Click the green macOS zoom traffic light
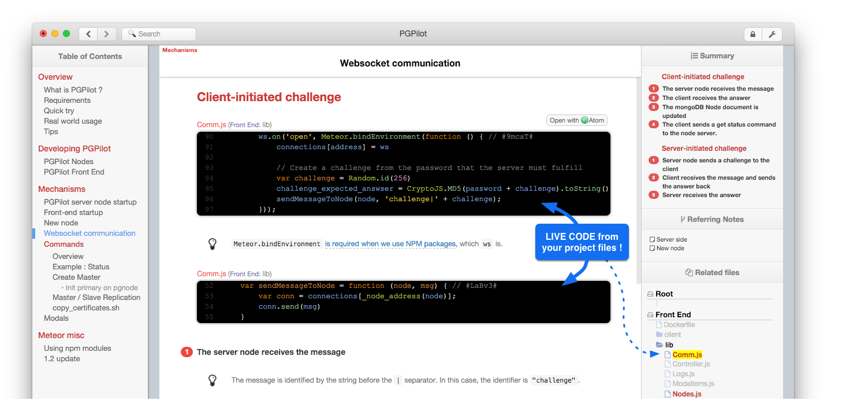868x404 pixels. 66,34
